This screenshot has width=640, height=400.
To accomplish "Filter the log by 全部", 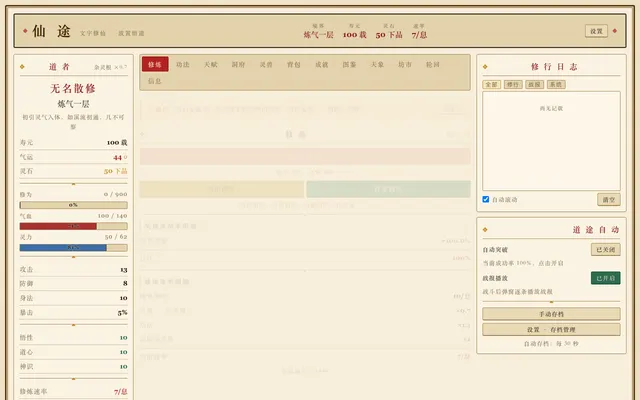I will point(491,84).
